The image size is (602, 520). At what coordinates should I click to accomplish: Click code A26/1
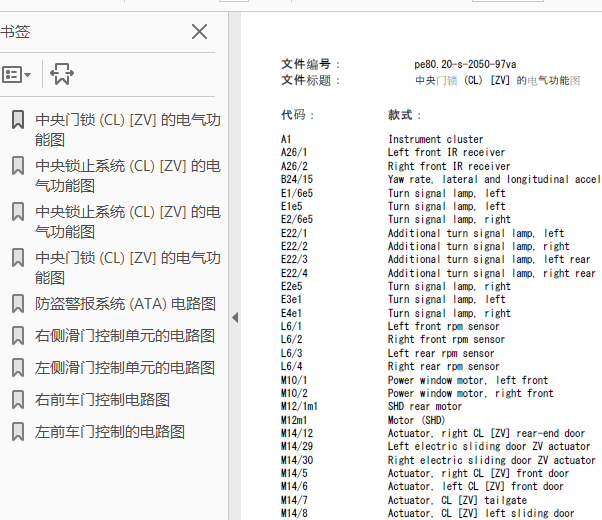click(x=294, y=152)
